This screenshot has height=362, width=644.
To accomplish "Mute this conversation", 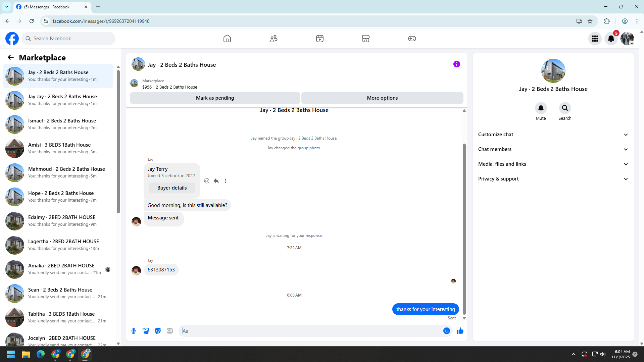I will (541, 108).
